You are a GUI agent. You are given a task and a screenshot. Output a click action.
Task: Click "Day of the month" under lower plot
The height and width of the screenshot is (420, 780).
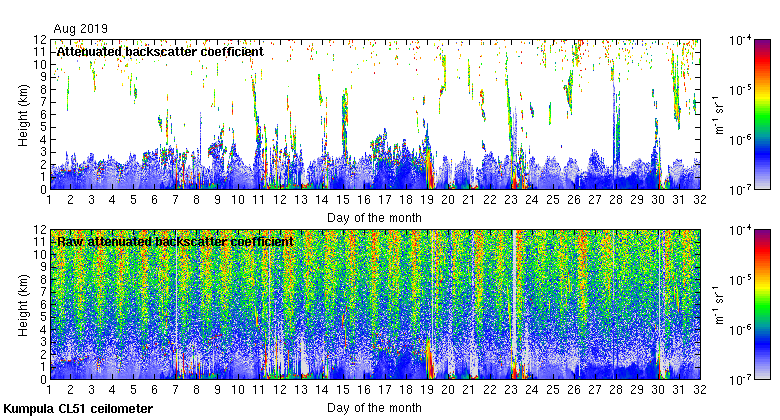click(x=374, y=408)
